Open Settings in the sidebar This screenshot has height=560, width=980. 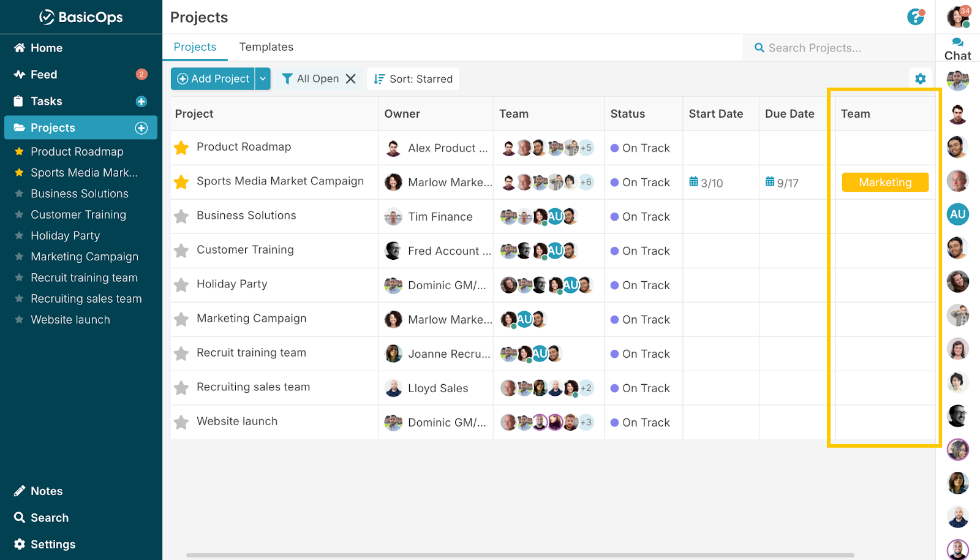53,544
